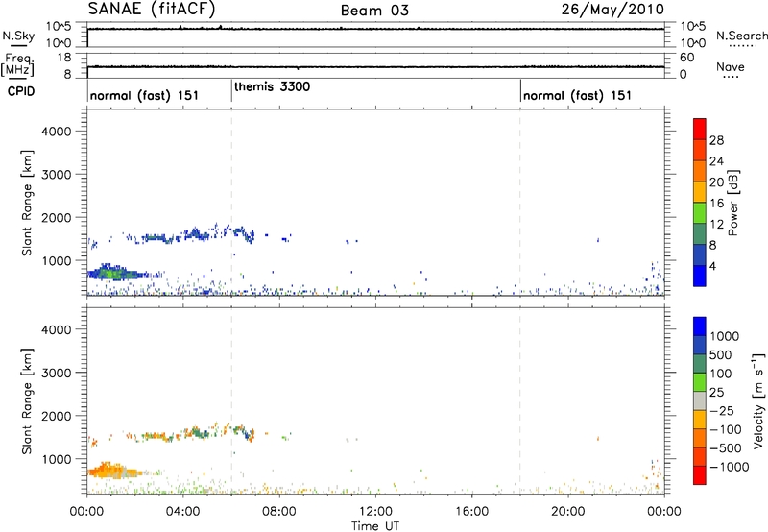Screen dimensions: 768x532
Task: Click the Slant Range [km] label of velocity panel
Action: click(x=27, y=400)
